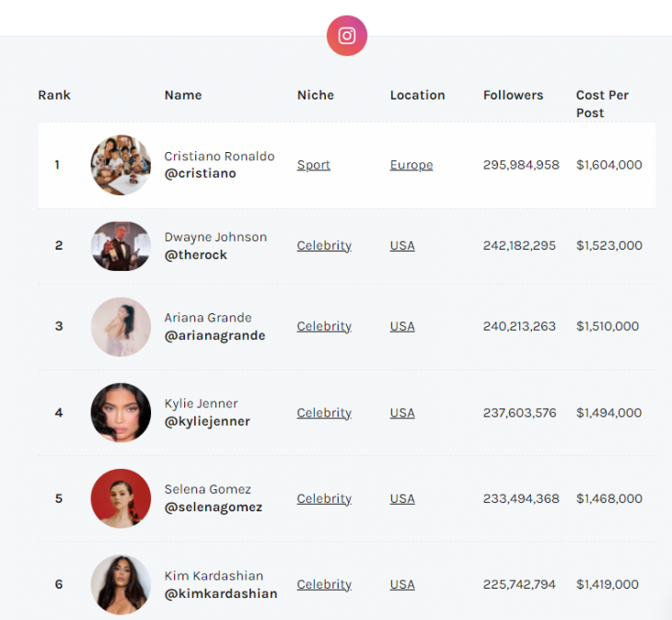Open Kim Kardashian's avatar thumbnail

pyautogui.click(x=121, y=584)
